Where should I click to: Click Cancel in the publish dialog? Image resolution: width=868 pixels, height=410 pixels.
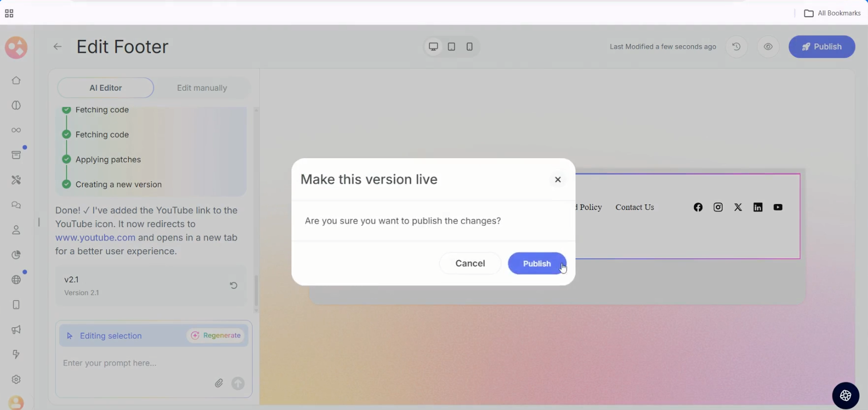[x=470, y=264]
